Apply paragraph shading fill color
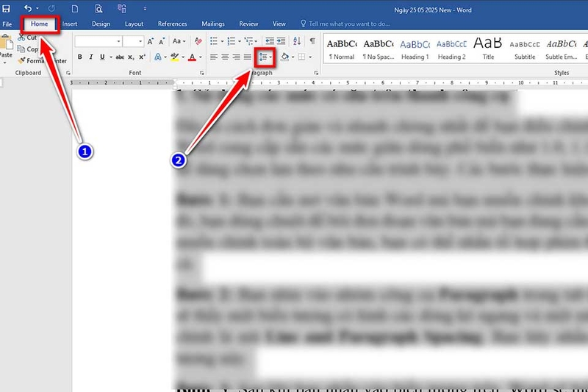The height and width of the screenshot is (392, 588). [x=284, y=57]
